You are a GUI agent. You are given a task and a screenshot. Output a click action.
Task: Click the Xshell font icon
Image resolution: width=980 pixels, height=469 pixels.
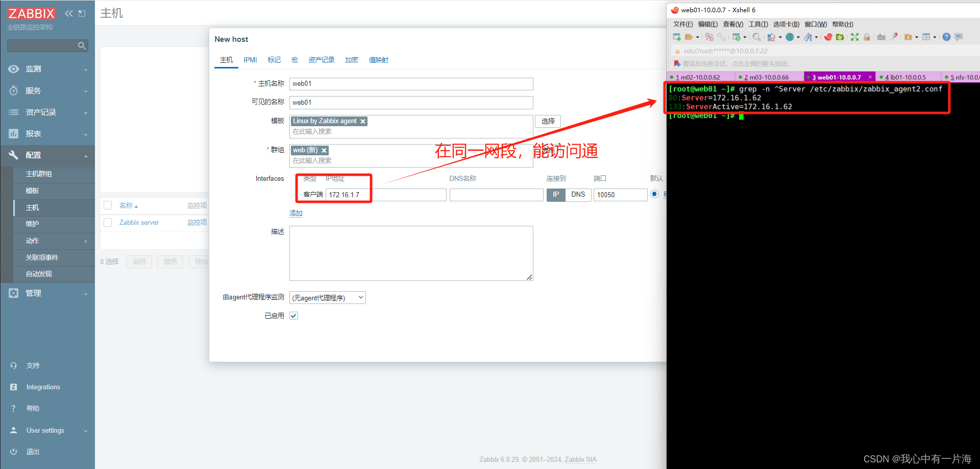pyautogui.click(x=808, y=37)
